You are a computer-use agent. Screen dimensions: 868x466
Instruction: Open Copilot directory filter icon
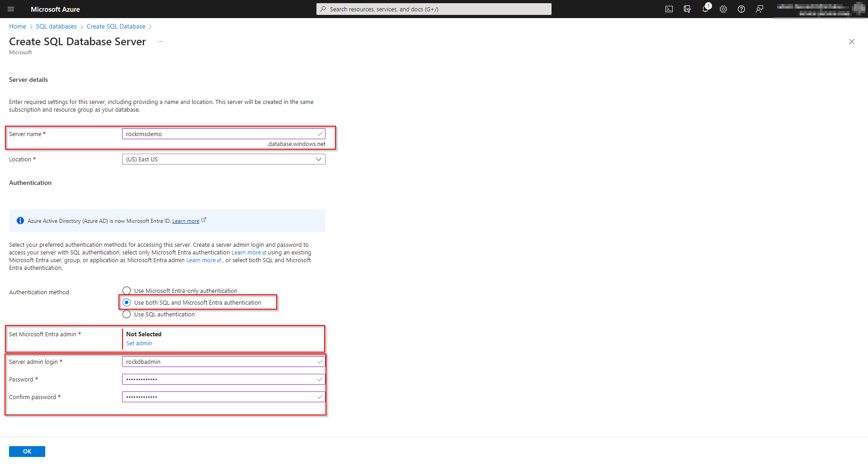[x=687, y=9]
